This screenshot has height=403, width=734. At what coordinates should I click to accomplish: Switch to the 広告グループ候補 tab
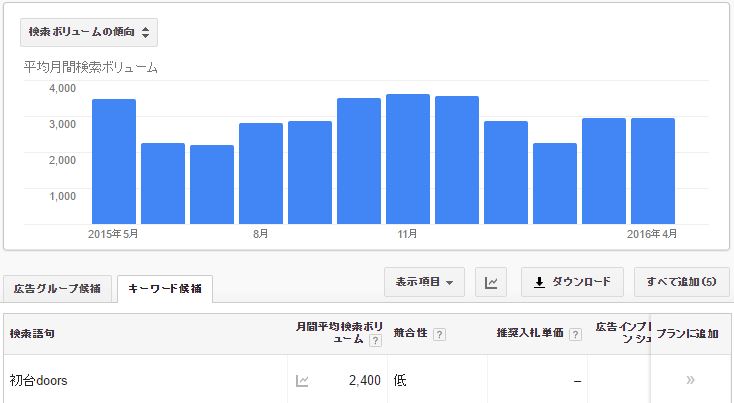[57, 289]
